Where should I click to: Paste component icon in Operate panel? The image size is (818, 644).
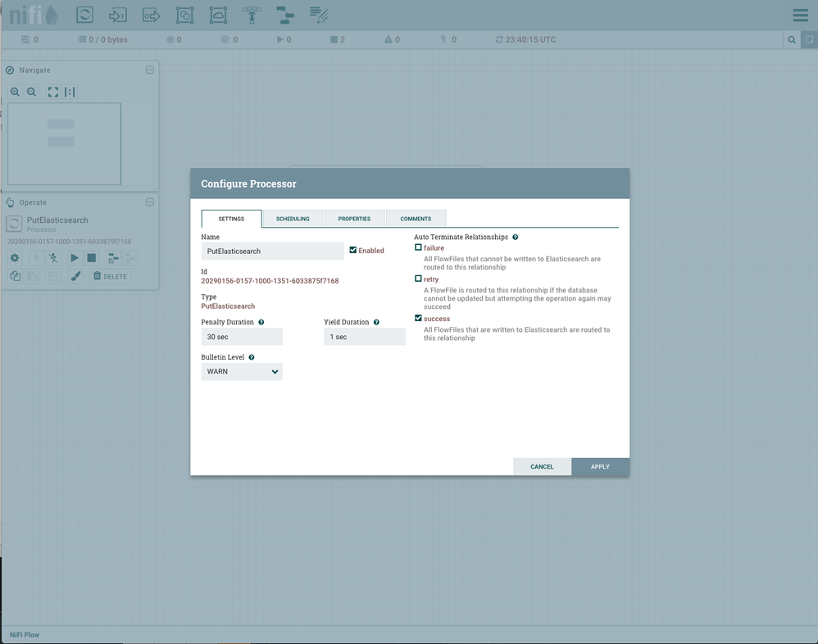coord(32,276)
